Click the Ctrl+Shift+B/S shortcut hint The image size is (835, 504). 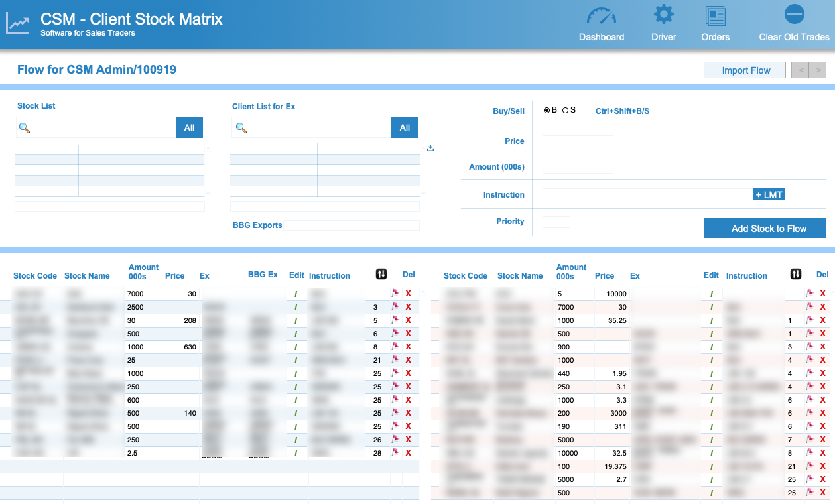(x=622, y=111)
